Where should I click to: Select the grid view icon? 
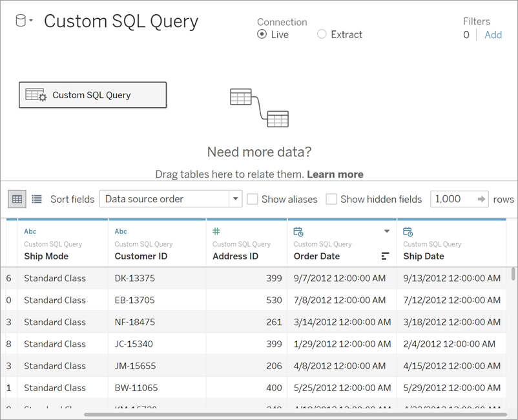tap(17, 199)
